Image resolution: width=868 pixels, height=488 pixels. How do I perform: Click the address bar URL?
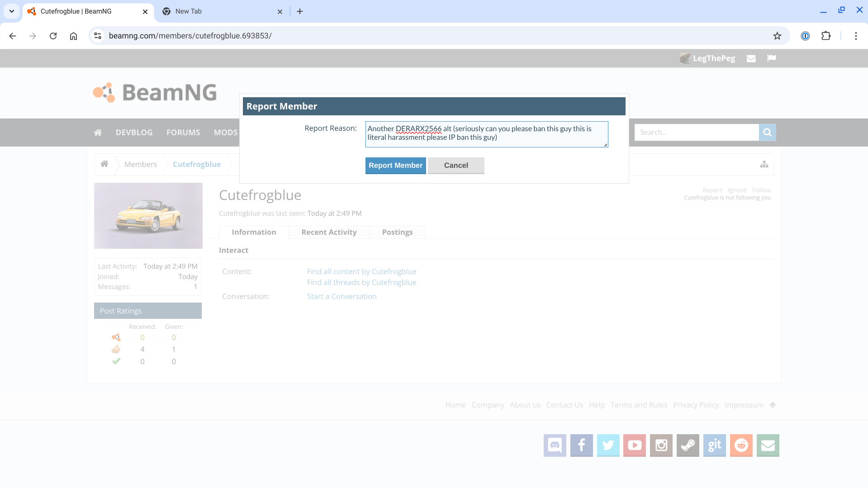190,36
